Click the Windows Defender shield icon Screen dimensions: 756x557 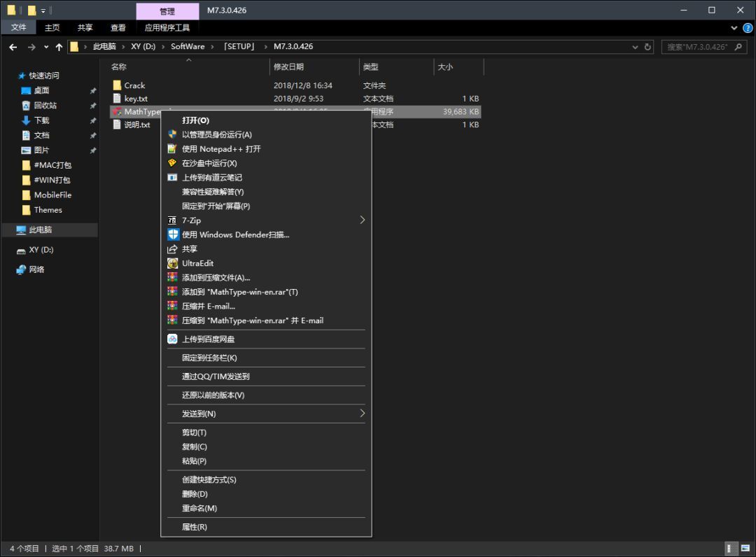coord(173,234)
